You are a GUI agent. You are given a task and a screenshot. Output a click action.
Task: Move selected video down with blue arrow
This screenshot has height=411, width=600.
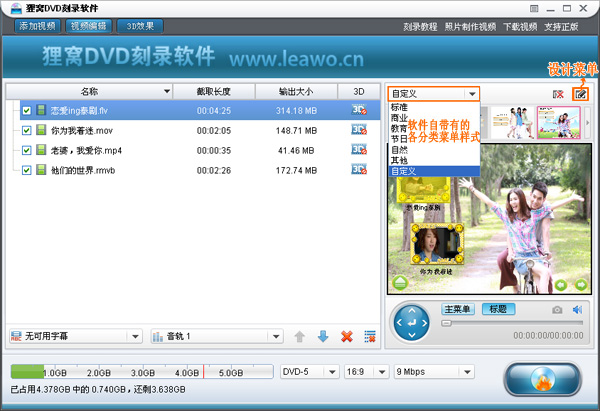323,337
